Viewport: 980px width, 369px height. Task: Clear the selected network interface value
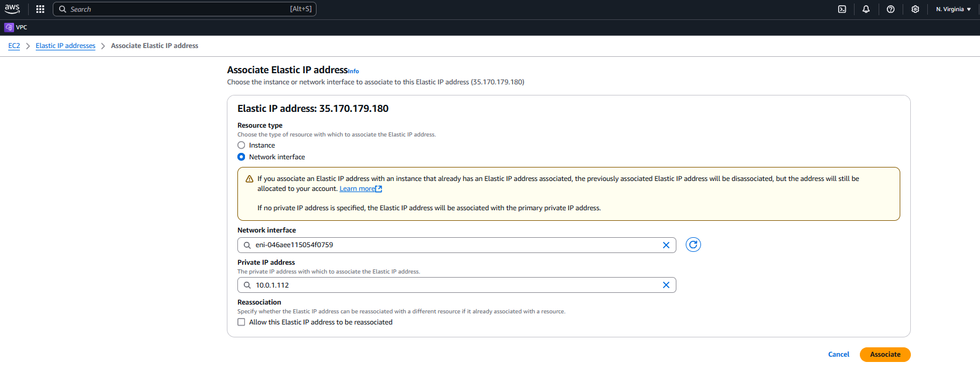pyautogui.click(x=666, y=245)
